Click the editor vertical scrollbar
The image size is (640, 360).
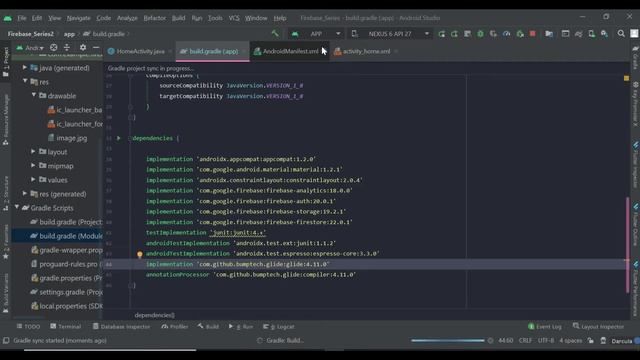pyautogui.click(x=627, y=245)
